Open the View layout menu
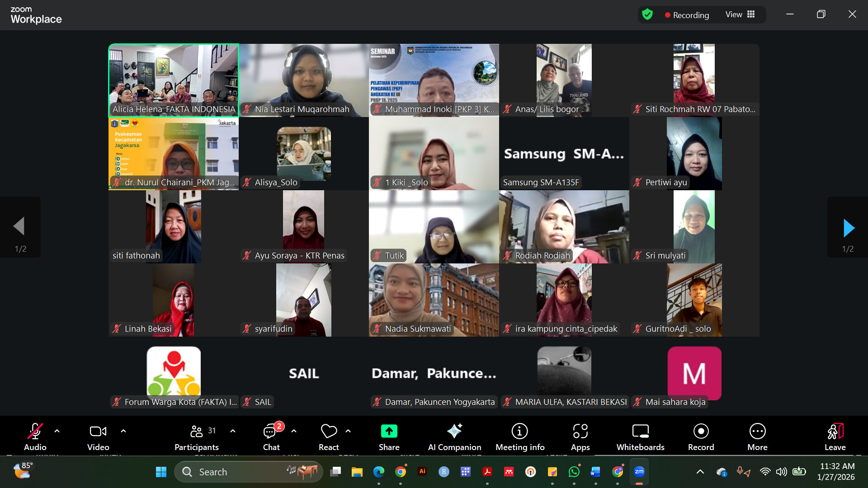868x488 pixels. point(740,14)
